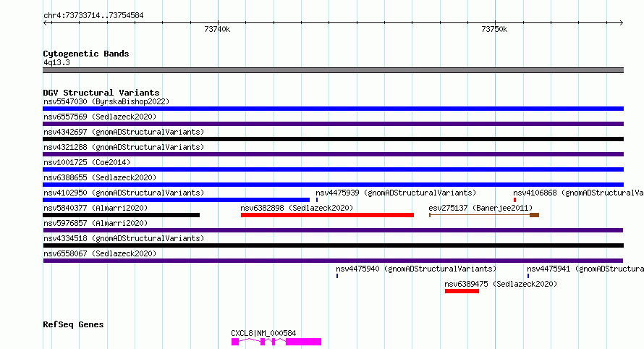The width and height of the screenshot is (644, 349).
Task: Click the nsv5547030 ByrskaBishop2022 label
Action: (106, 101)
